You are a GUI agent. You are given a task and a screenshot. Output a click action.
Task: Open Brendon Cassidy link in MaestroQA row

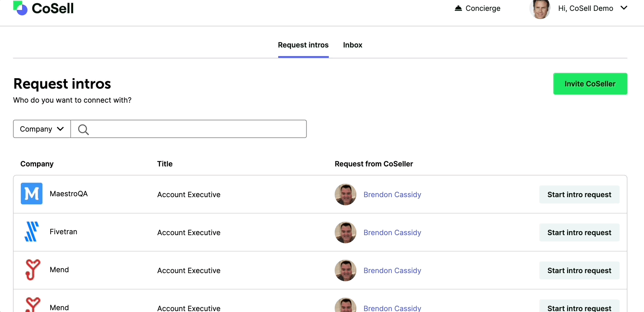392,194
